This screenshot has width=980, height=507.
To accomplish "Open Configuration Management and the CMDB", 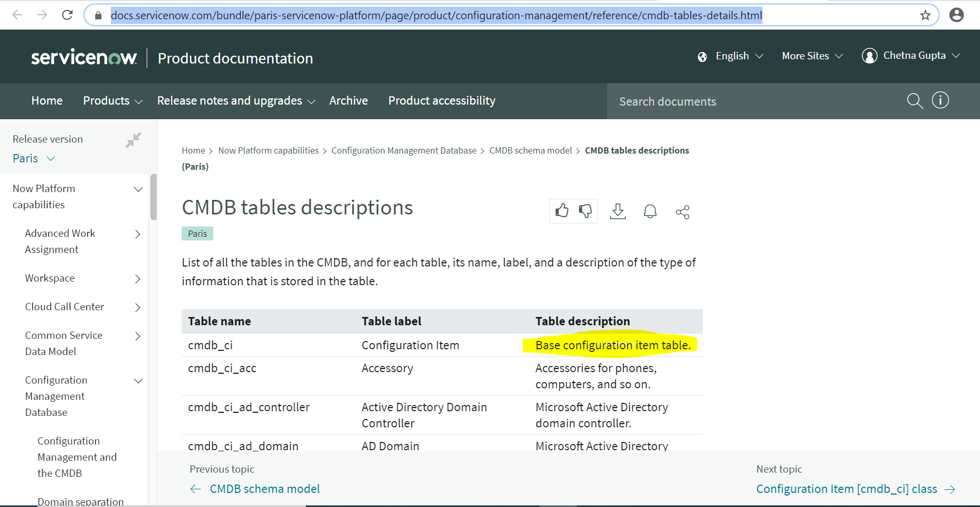I will [x=77, y=457].
